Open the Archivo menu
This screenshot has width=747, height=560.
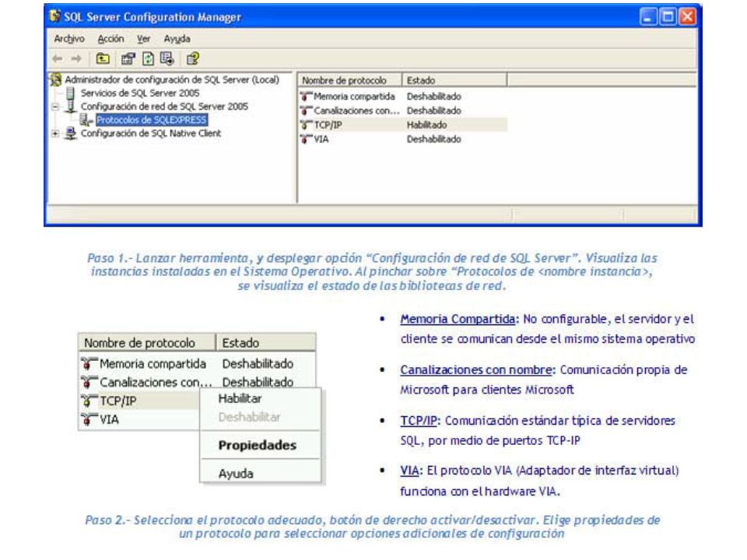(69, 39)
